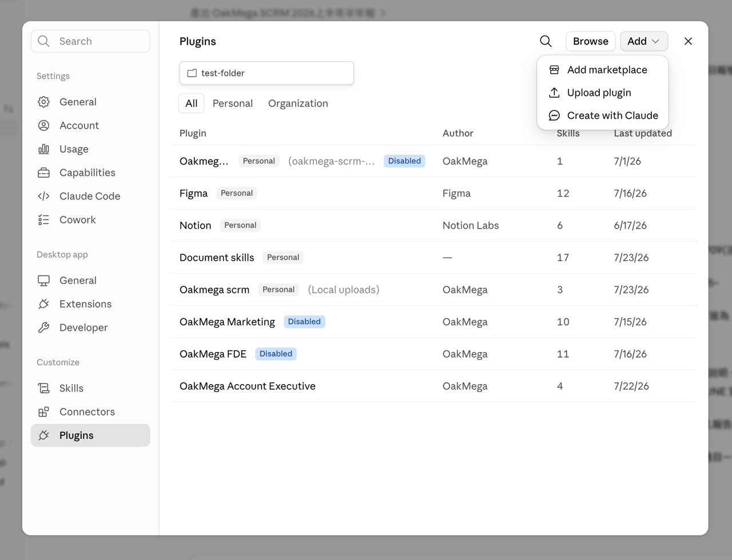Choose Create with Claude option

[603, 115]
